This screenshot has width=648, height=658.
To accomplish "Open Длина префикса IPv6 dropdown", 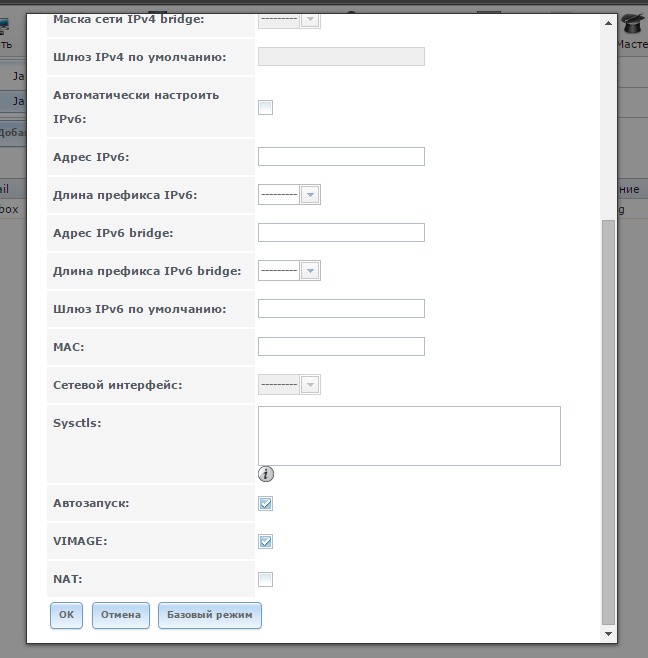I will 289,195.
